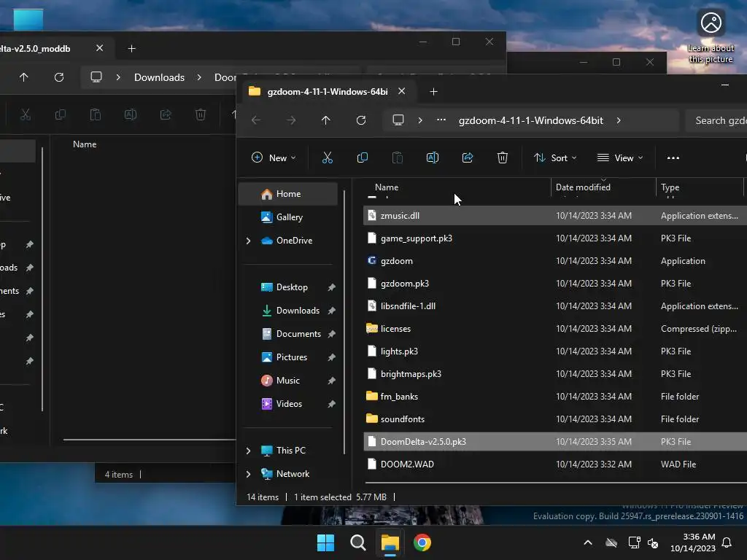Open Documents quick access folder

[x=298, y=334]
